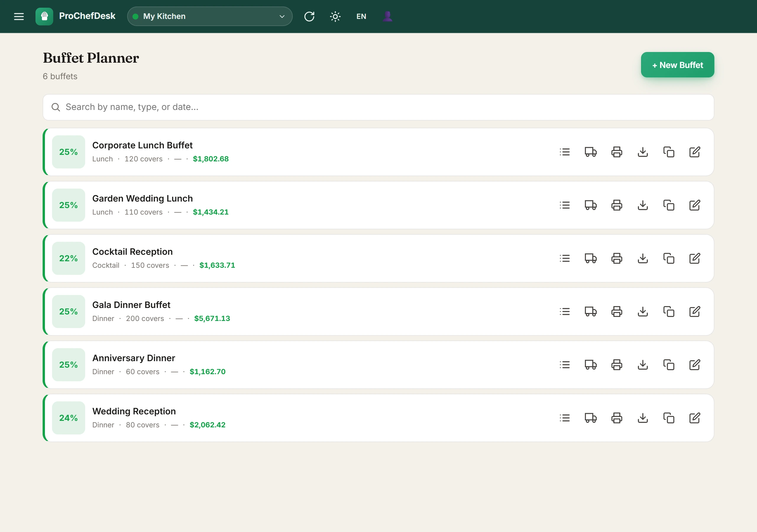This screenshot has height=532, width=757.
Task: Open the Wedding Reception title
Action: 134,411
